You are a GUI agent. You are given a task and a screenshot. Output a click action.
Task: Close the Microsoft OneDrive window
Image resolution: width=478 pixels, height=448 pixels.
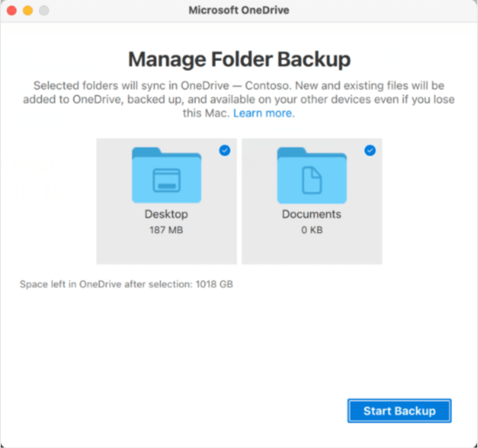click(12, 10)
